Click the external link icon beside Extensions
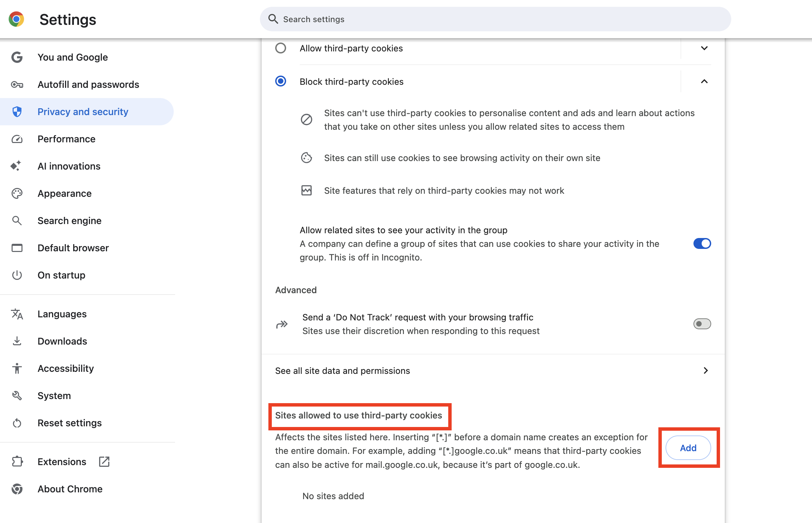The height and width of the screenshot is (523, 812). [x=104, y=461]
